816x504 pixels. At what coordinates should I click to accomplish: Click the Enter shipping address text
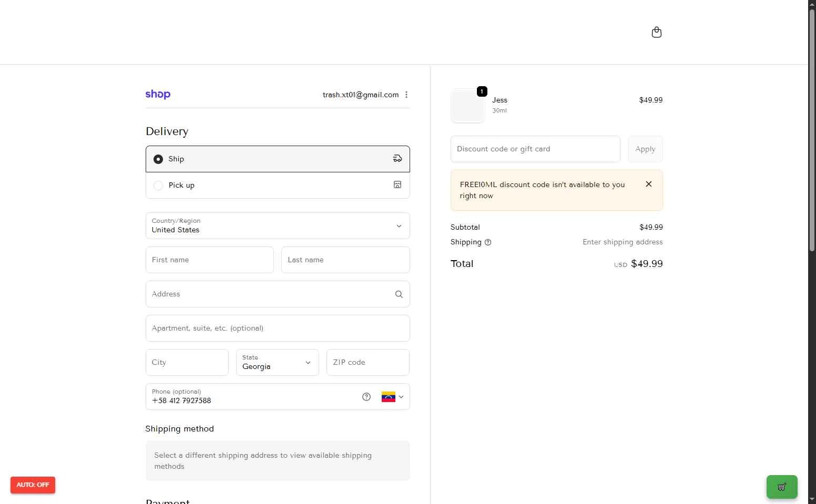(x=623, y=242)
